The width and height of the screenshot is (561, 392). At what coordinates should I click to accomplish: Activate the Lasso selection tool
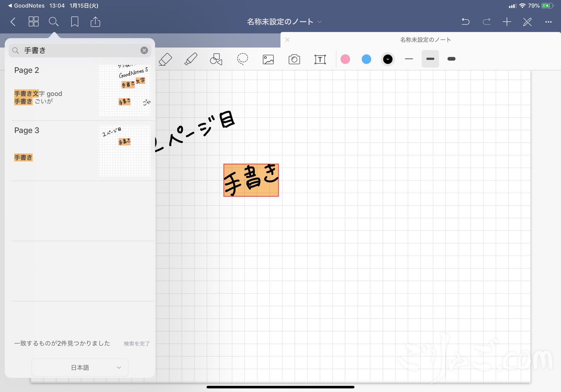(x=242, y=59)
